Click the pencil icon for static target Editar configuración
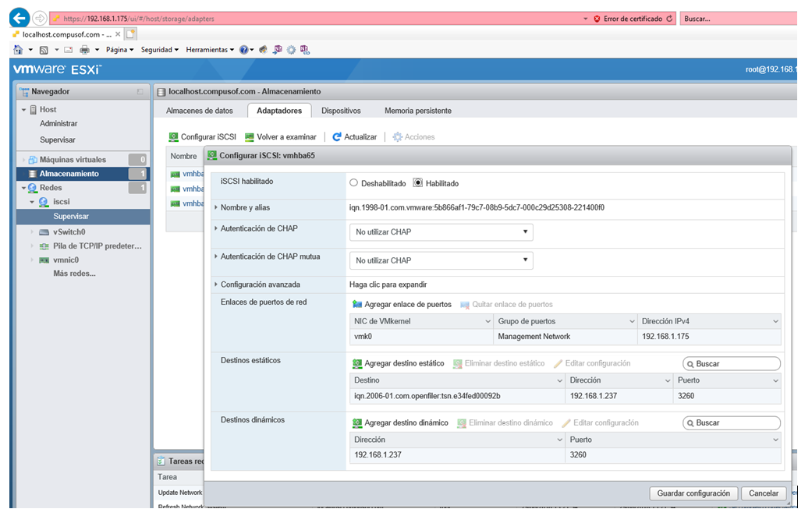The image size is (812, 523). click(558, 364)
